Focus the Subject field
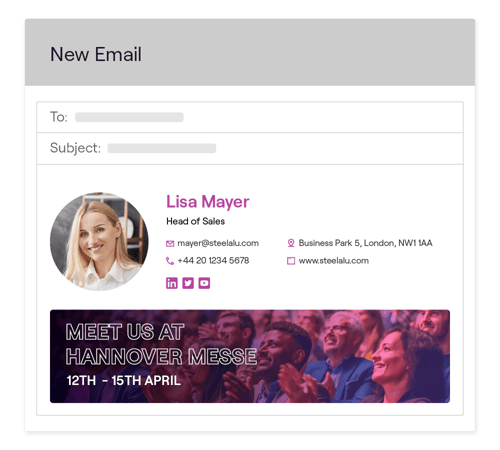Image resolution: width=500 pixels, height=450 pixels. 250,148
